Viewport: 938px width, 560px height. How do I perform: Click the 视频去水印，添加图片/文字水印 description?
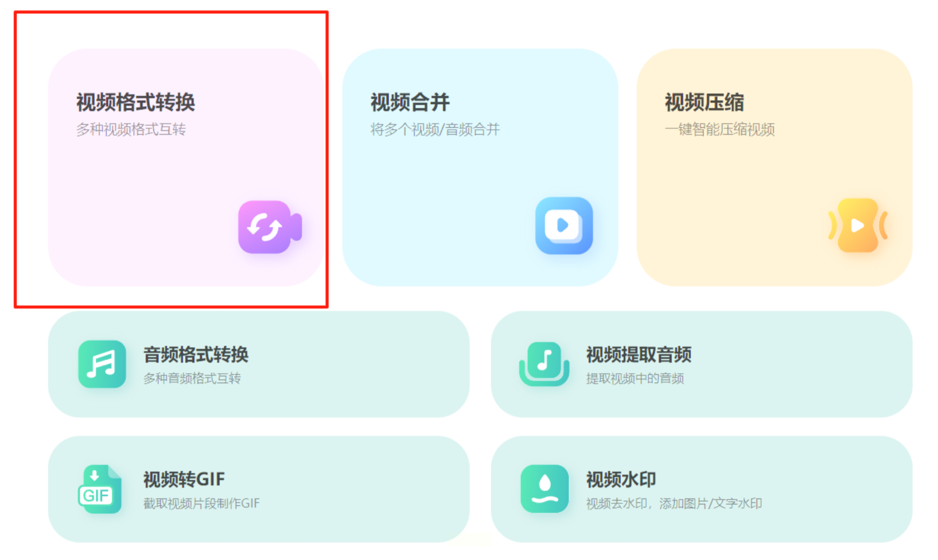[x=674, y=503]
